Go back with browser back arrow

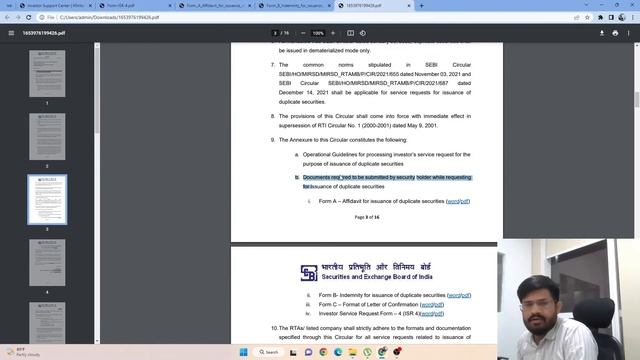pyautogui.click(x=7, y=18)
